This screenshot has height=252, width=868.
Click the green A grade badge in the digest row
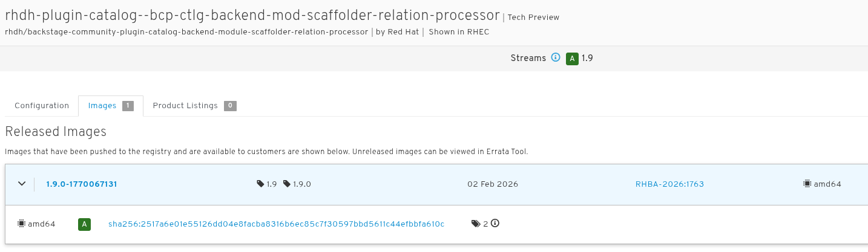[84, 224]
